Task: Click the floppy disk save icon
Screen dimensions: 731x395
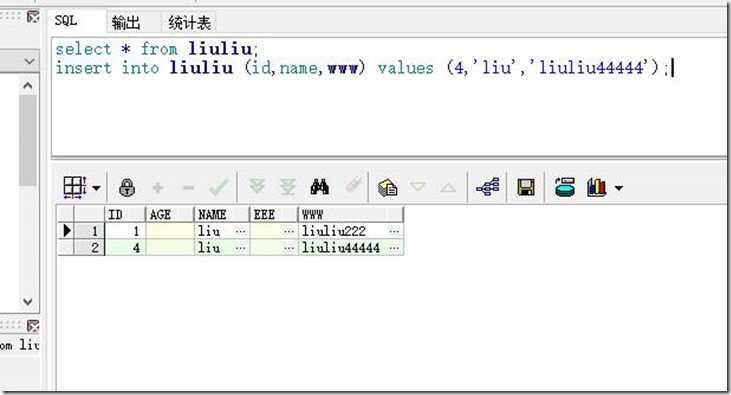Action: click(526, 187)
